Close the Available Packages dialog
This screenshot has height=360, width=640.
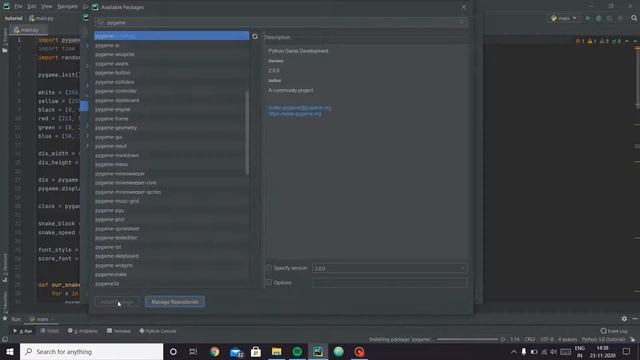tap(463, 7)
